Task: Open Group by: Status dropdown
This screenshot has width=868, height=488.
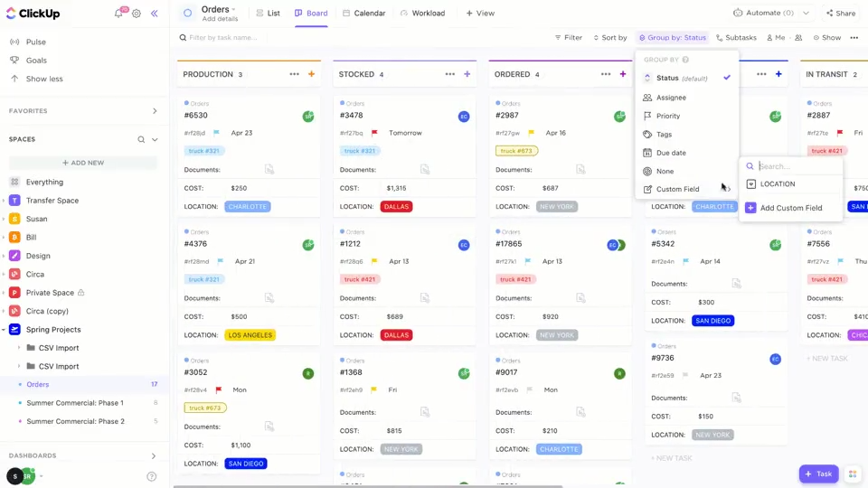Action: [x=672, y=38]
